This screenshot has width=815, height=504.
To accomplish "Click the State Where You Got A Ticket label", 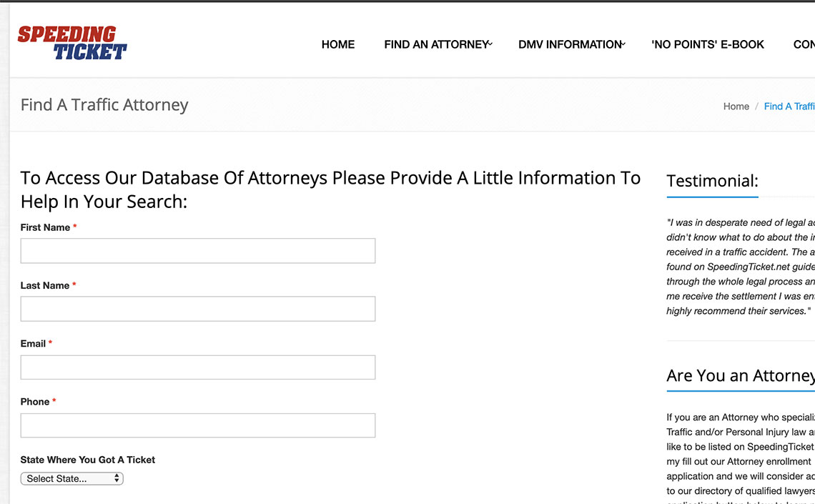I will pos(88,460).
